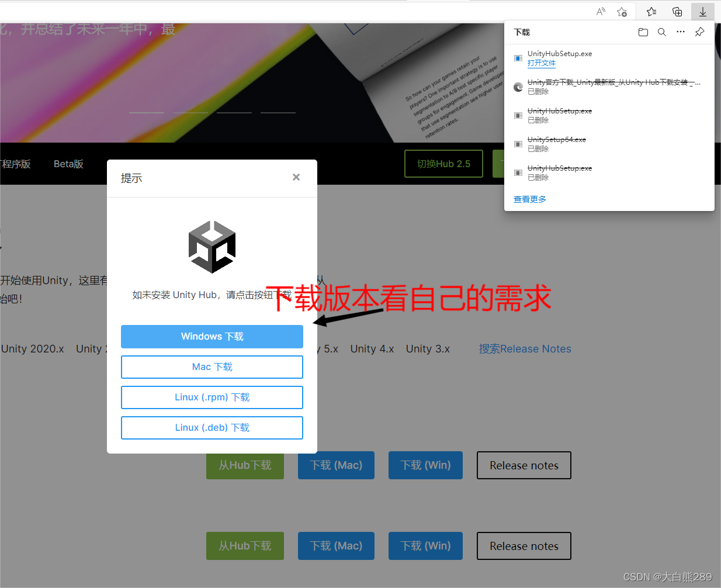Pin the downloads panel
This screenshot has width=721, height=588.
tap(699, 32)
